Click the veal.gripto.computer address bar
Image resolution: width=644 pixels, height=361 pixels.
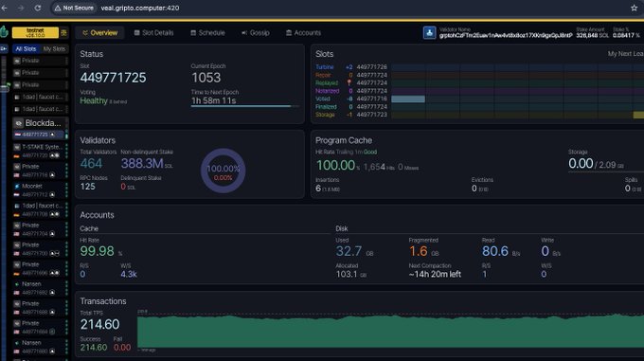[x=139, y=8]
